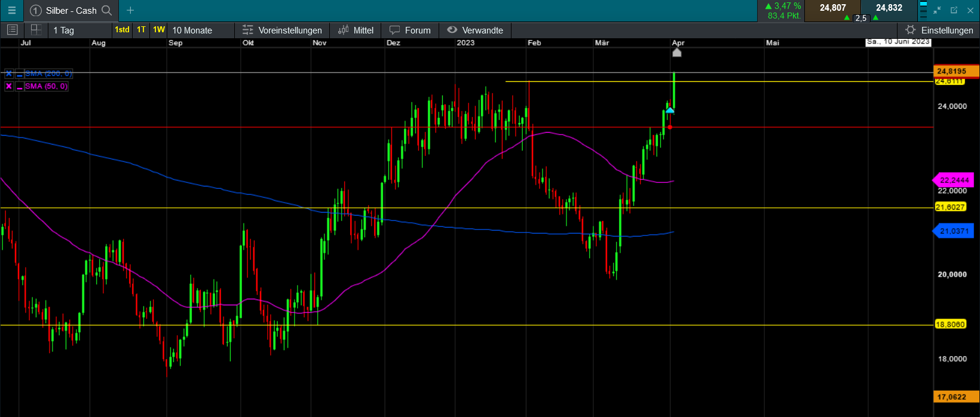
Task: Switch to 1T interval shortcut
Action: (141, 30)
